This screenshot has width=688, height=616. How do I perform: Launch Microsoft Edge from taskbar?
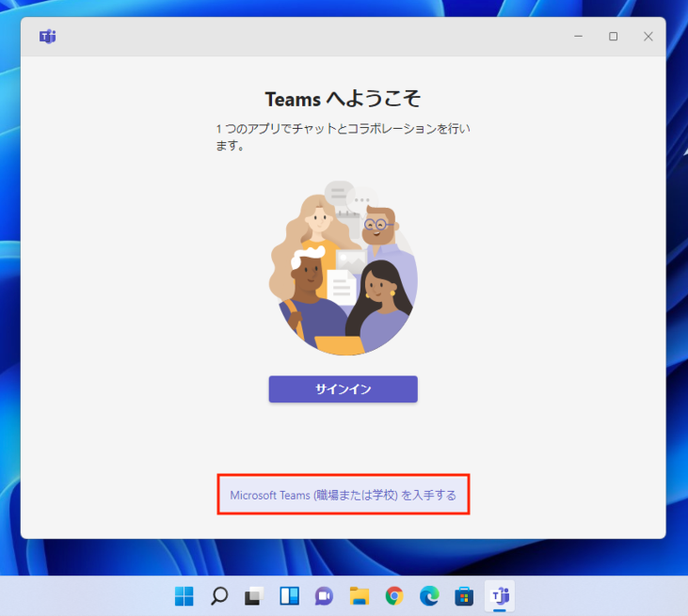429,596
